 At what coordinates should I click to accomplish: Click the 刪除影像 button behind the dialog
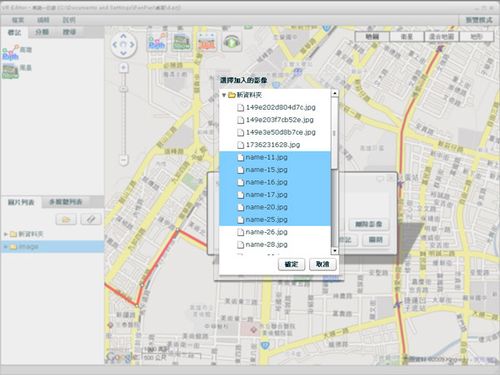click(368, 224)
